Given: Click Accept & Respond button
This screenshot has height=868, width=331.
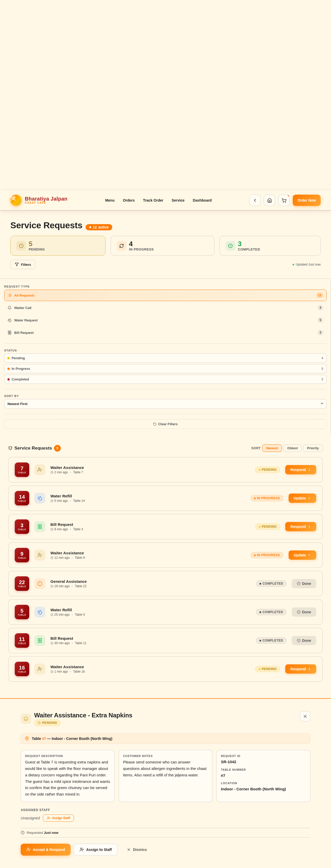Looking at the screenshot, I should pos(46,849).
